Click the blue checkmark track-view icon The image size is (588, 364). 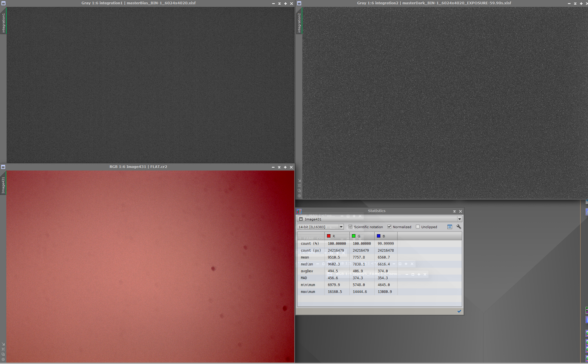pos(459,311)
